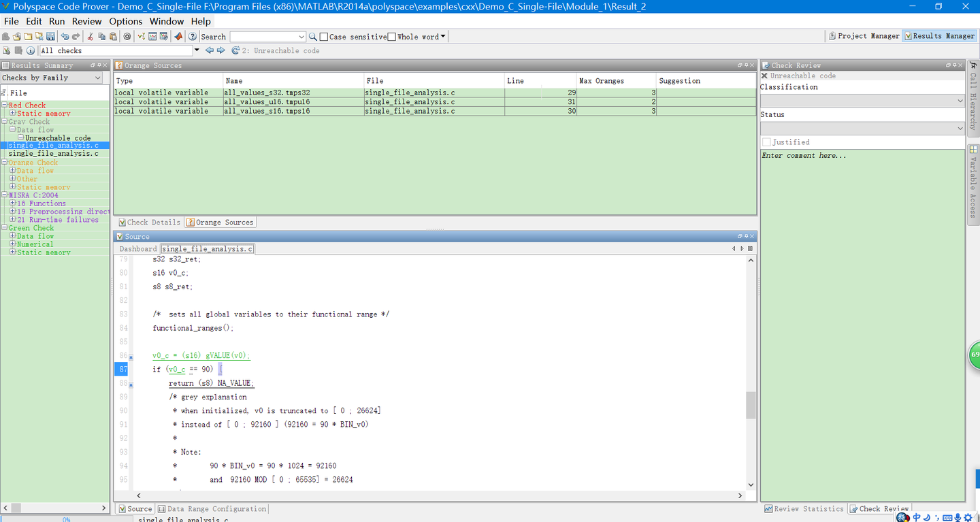The image size is (980, 522).
Task: Collapse the Orange Check tree node
Action: (x=5, y=163)
